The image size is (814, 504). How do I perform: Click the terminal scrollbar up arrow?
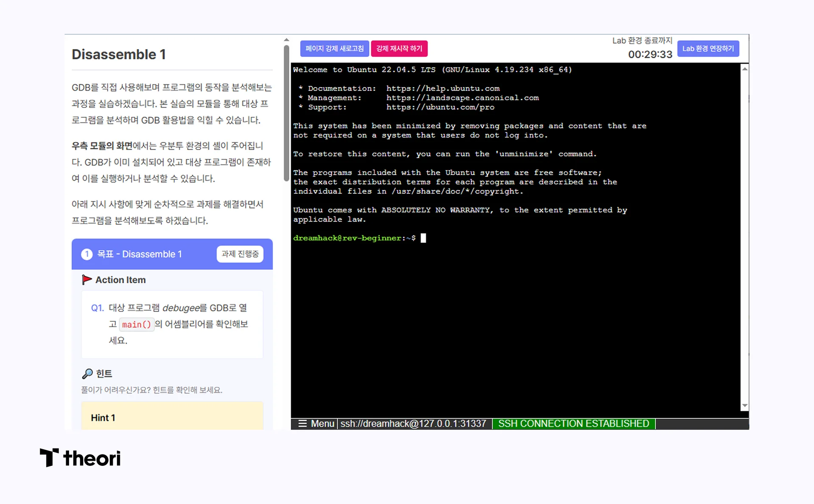[744, 68]
